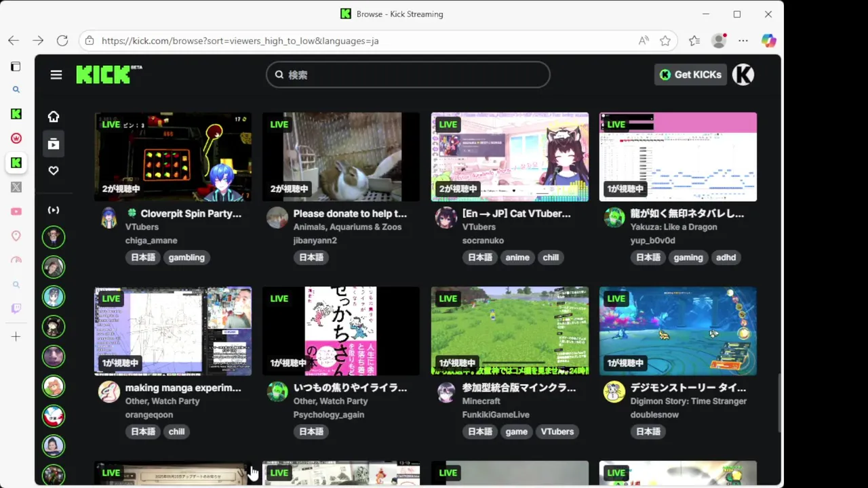Go forward in the browser
Viewport: 868px width, 488px height.
coord(38,41)
